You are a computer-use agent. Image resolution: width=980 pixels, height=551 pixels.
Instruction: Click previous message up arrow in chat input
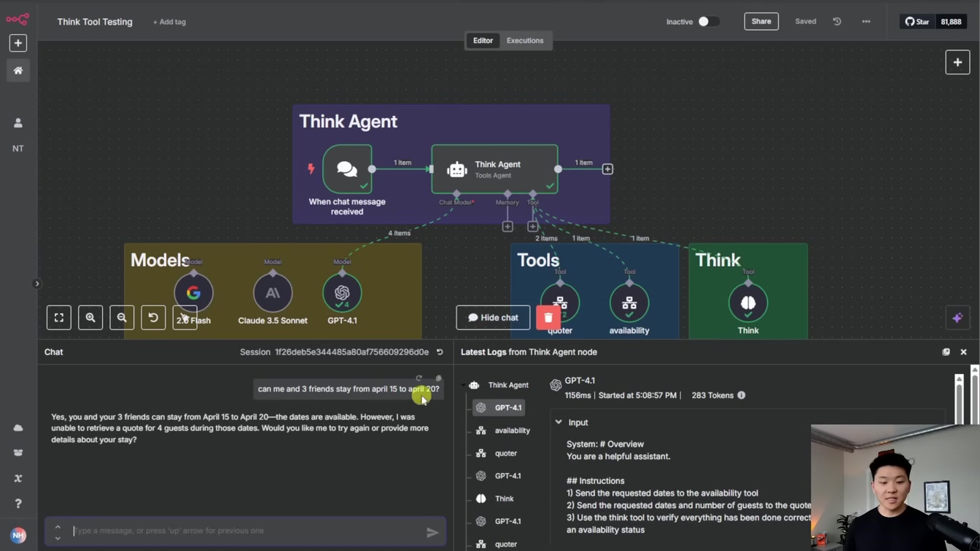point(58,527)
